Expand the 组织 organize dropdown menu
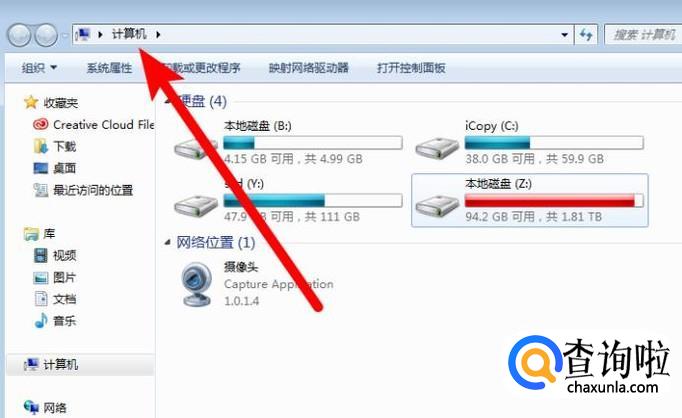Viewport: 682px width, 418px height. (x=39, y=68)
